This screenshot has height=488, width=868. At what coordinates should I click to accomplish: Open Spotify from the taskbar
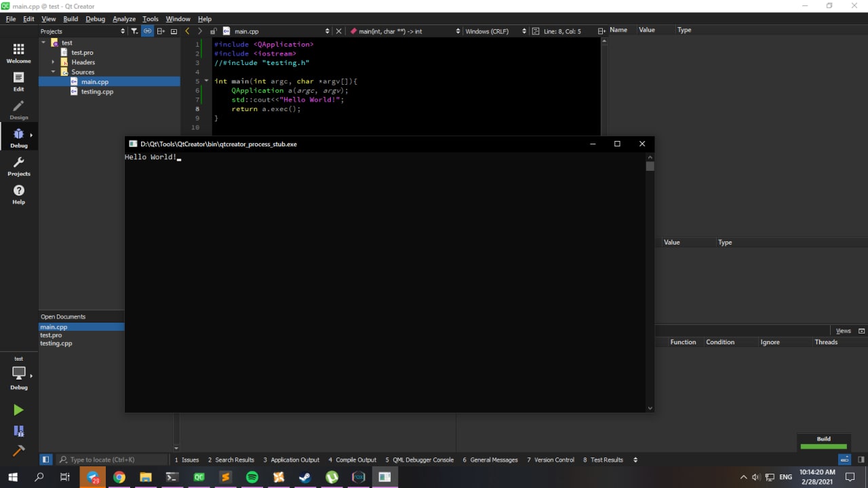[x=252, y=477]
